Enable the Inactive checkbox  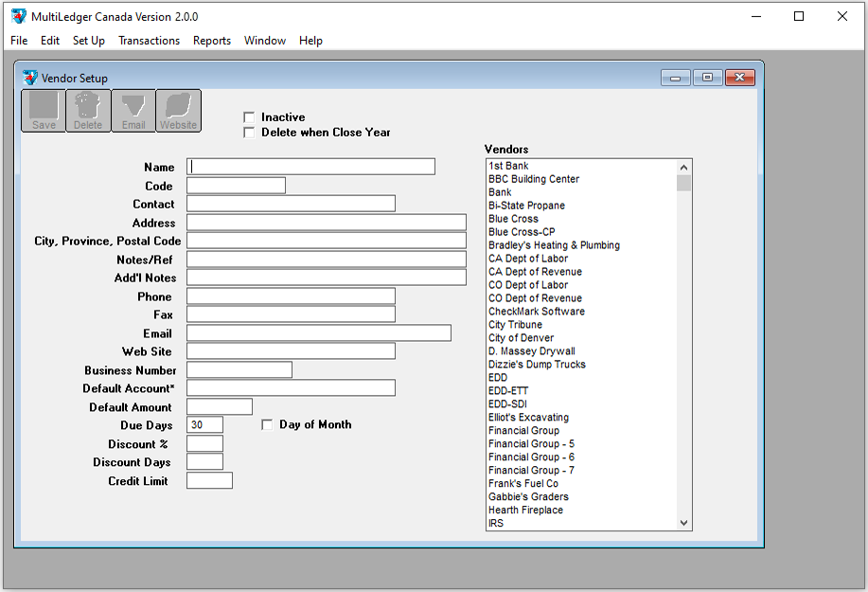(250, 117)
